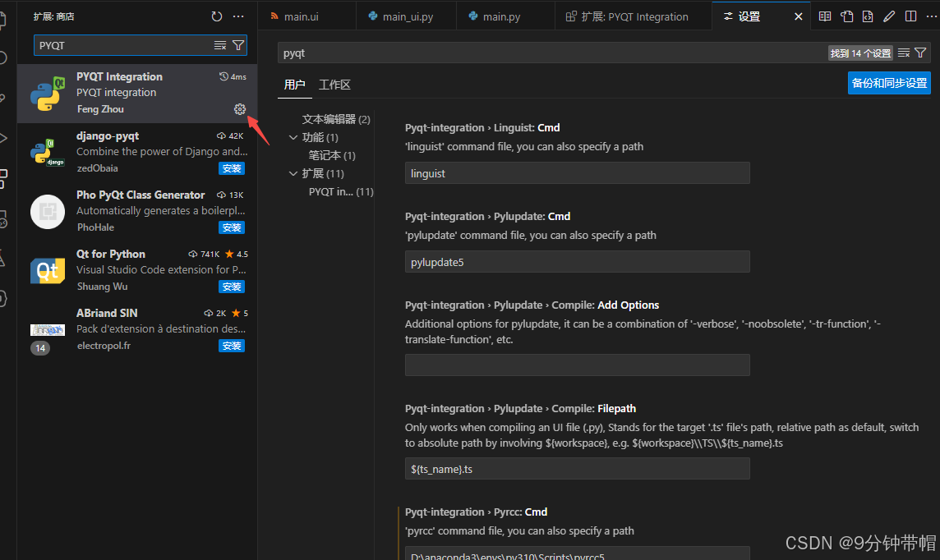940x560 pixels.
Task: Collapse the 扩展 (11) tree chevron
Action: pyautogui.click(x=293, y=174)
